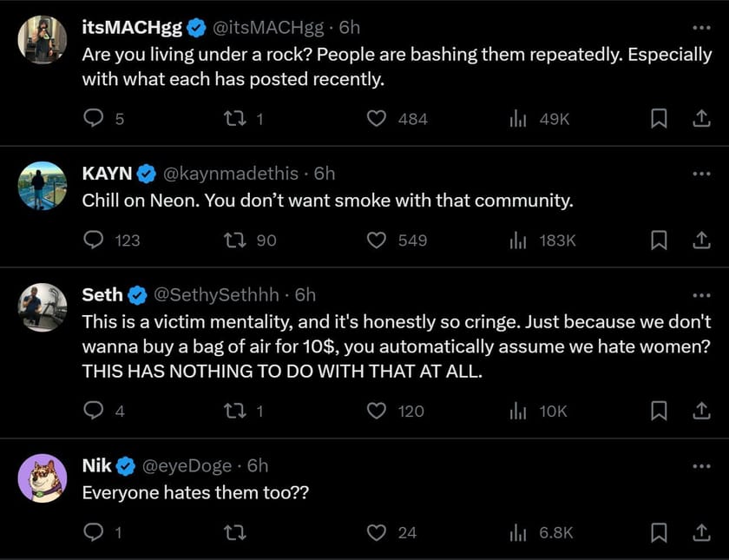729x560 pixels.
Task: Open the timestamp on Seth's reply
Action: tap(304, 294)
